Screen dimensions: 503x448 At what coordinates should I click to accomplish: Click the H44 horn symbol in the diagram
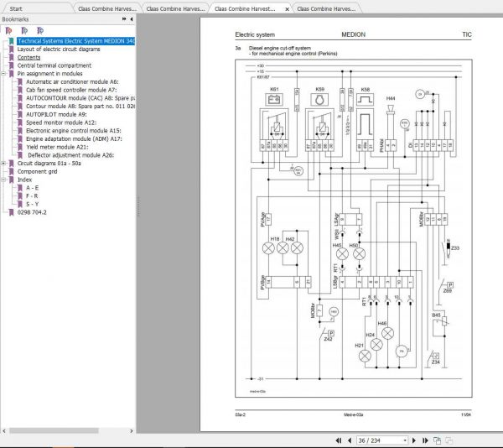[391, 110]
